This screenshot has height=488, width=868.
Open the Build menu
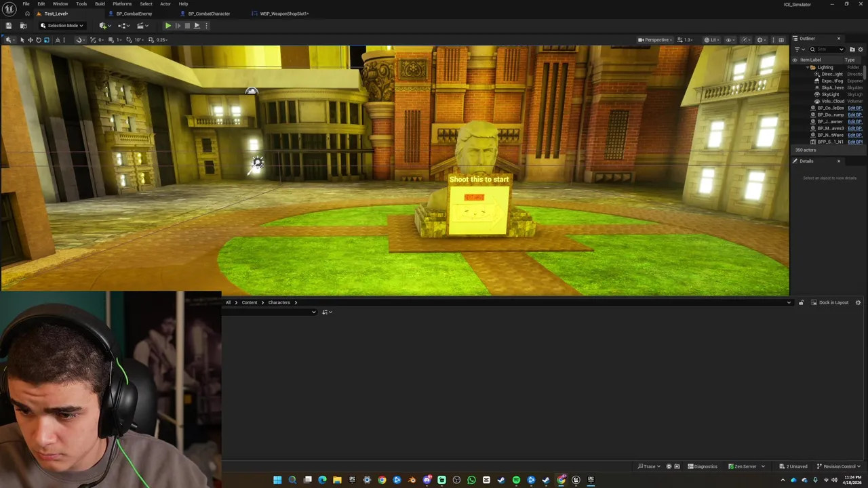tap(100, 3)
